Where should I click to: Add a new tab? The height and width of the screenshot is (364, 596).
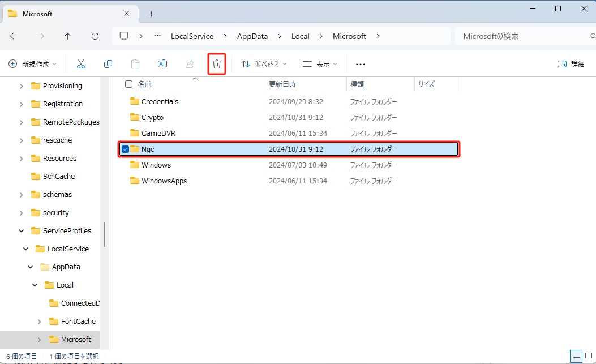click(x=151, y=14)
